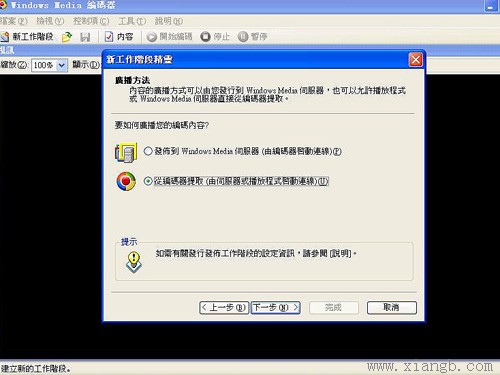Click the 暫停 pause button
The width and height of the screenshot is (500, 375).
pos(253,36)
